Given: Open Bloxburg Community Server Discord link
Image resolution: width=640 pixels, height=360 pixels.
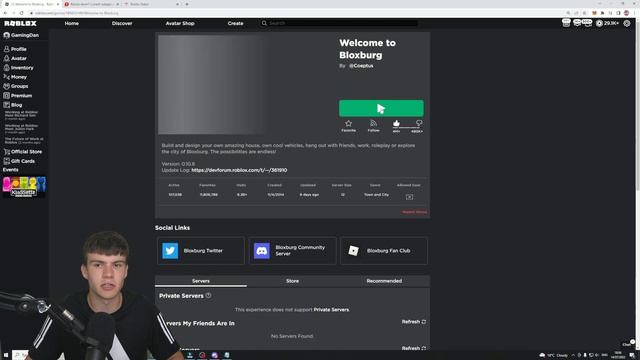Looking at the screenshot, I should click(x=292, y=251).
